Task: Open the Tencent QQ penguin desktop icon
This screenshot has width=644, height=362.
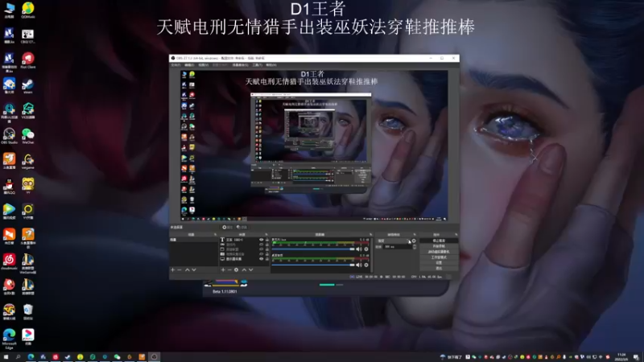Action: 9,186
